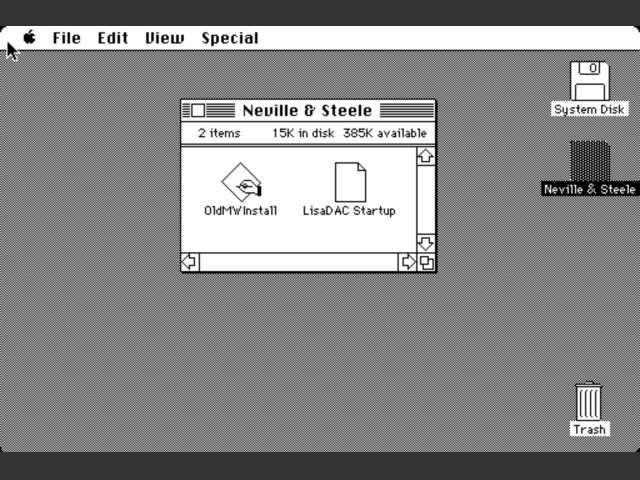Viewport: 640px width, 480px height.
Task: Click the horizontal scrollbar track
Action: click(x=299, y=262)
